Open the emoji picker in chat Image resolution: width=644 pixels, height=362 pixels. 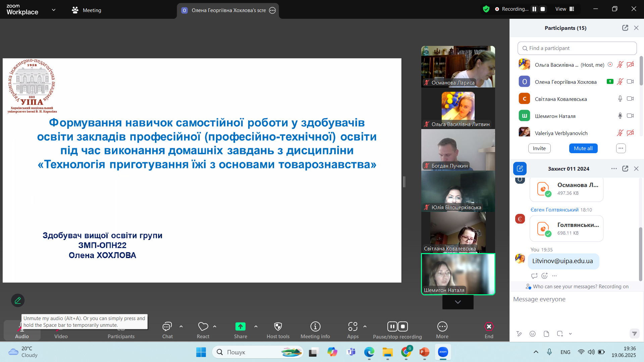coord(532,334)
